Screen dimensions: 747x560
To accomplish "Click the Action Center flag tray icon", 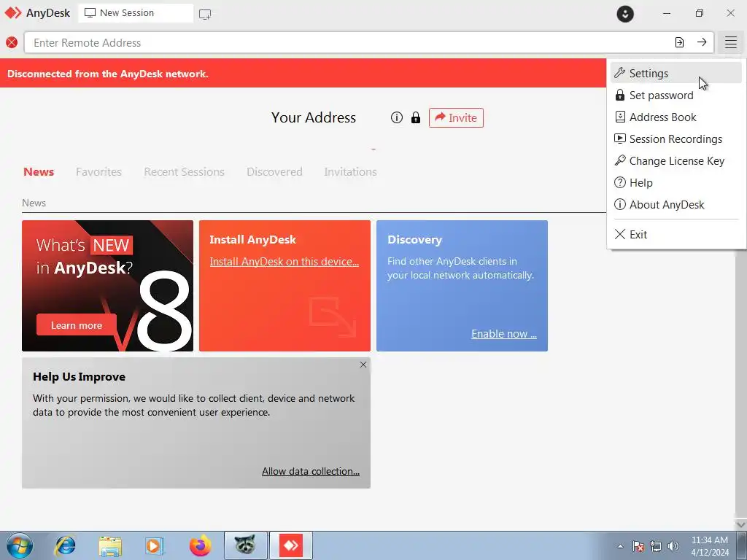I will (x=638, y=546).
